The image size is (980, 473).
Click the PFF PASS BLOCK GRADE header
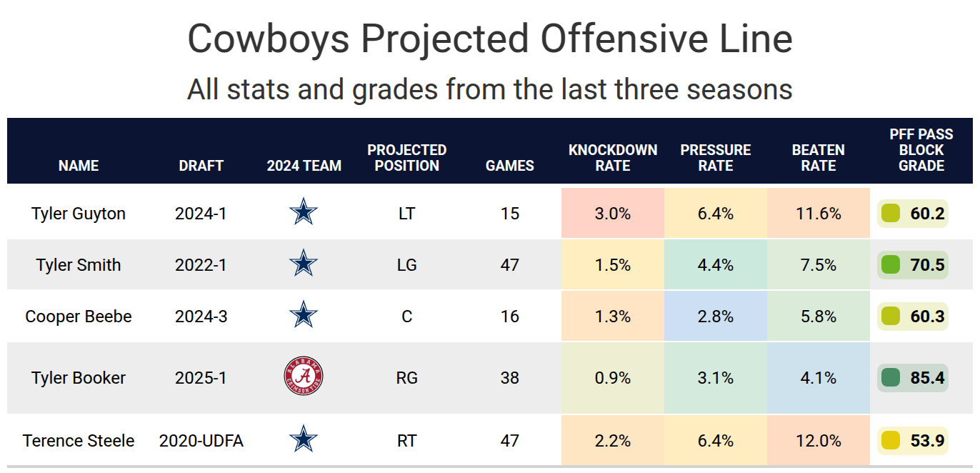(921, 150)
